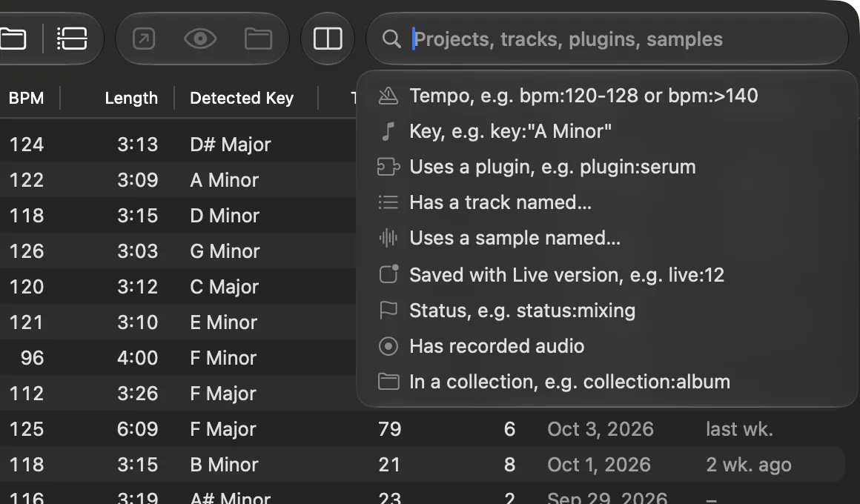Select the E Minor key cell

pyautogui.click(x=223, y=322)
